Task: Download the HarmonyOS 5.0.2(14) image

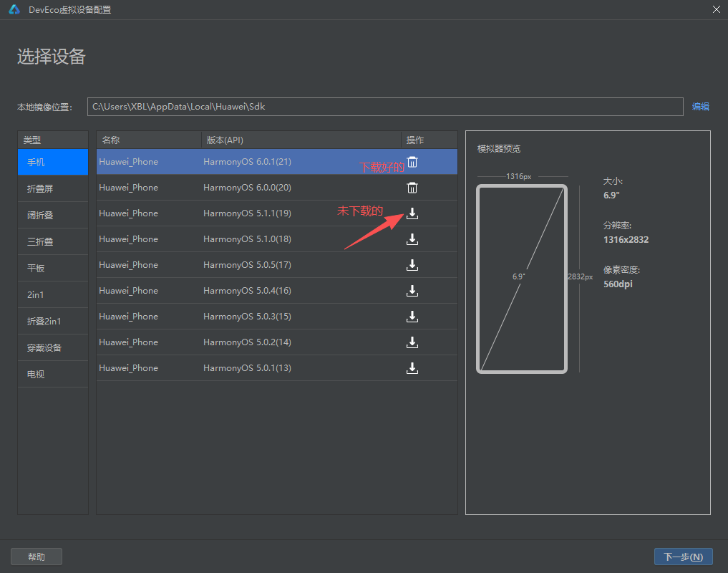Action: coord(412,342)
